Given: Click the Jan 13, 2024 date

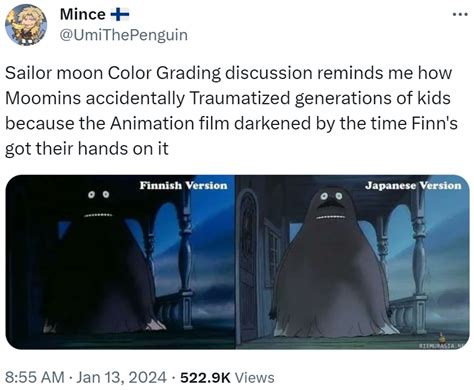Looking at the screenshot, I should [121, 377].
